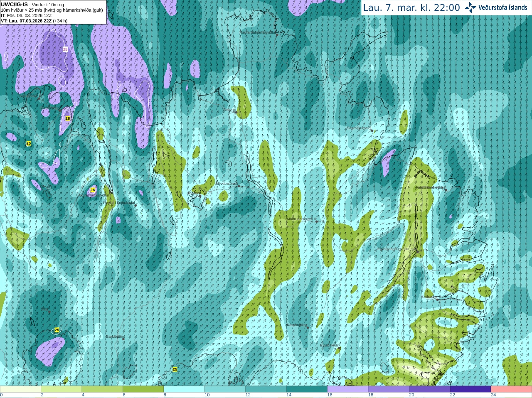Pick the 8–10 m/s pale cyan legend swatch

click(x=184, y=389)
